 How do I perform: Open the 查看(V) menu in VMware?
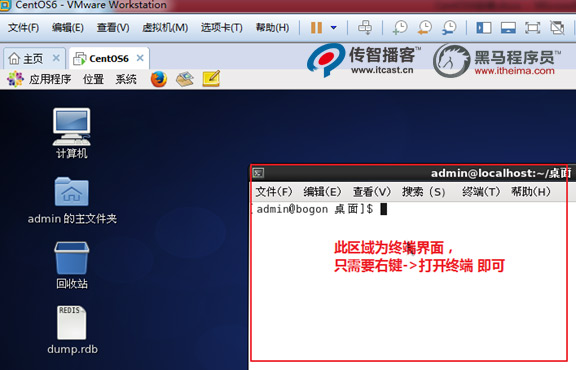pos(113,28)
